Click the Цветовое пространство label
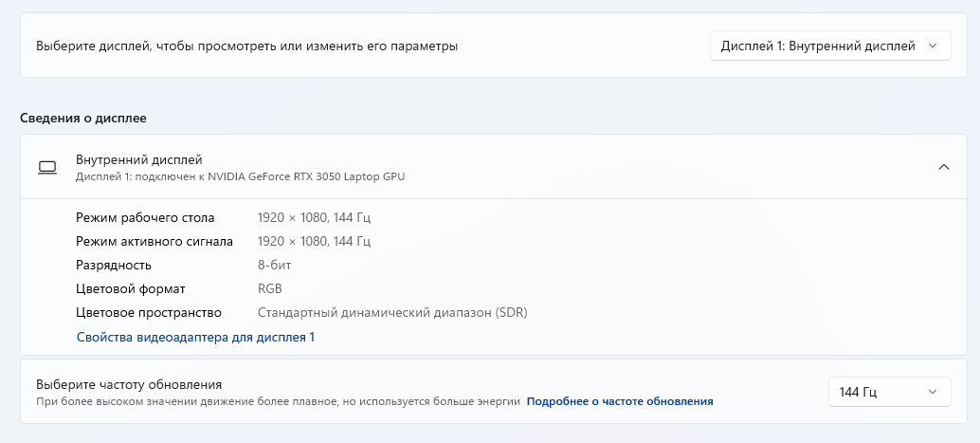This screenshot has width=980, height=443. point(148,312)
